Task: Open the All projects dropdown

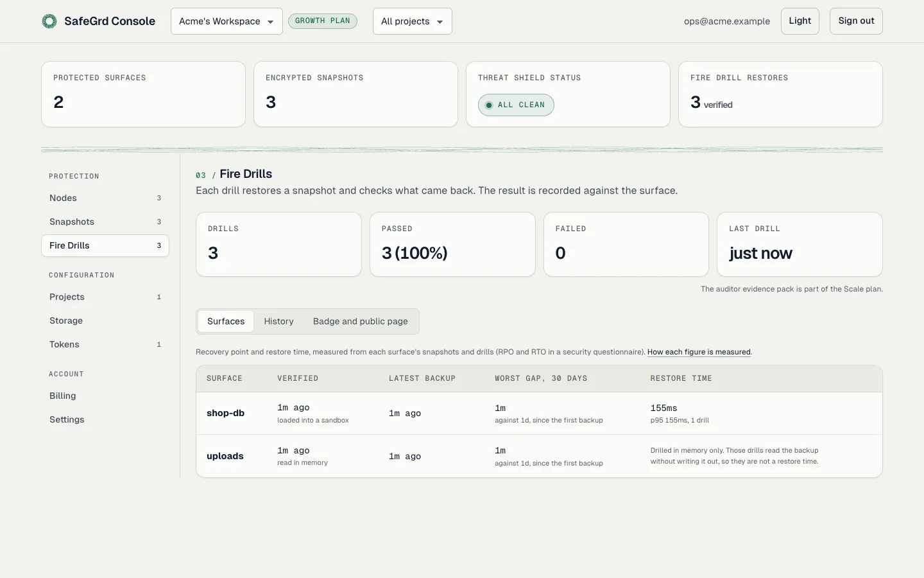Action: pyautogui.click(x=412, y=21)
